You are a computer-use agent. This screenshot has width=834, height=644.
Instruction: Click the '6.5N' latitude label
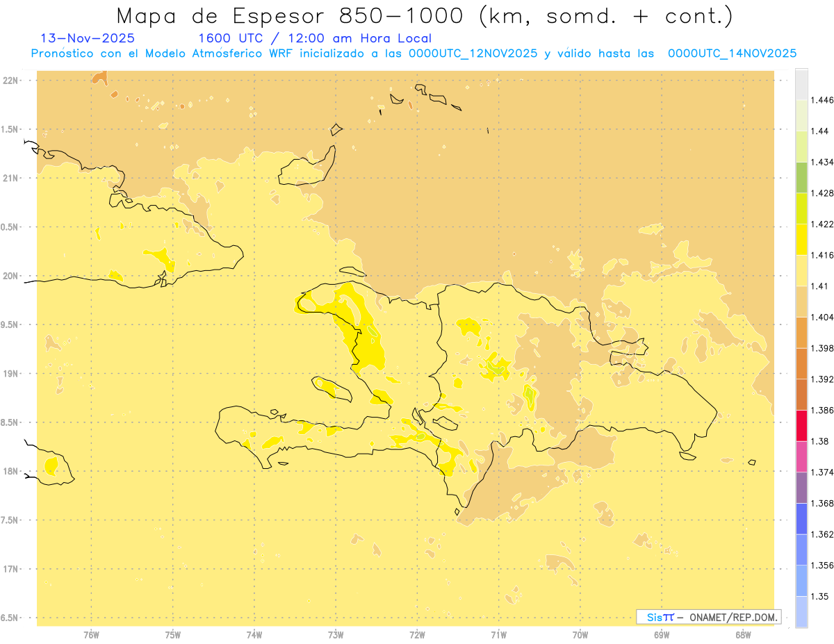point(10,618)
